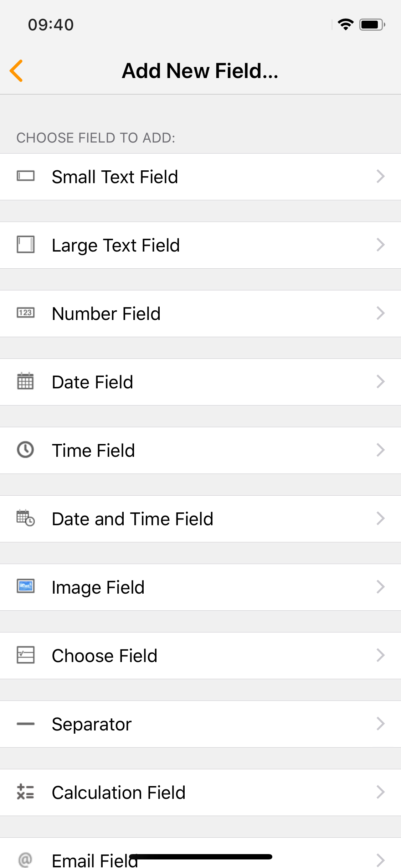Tap the Date and Time Field icon
Image resolution: width=401 pixels, height=868 pixels.
[x=26, y=518]
